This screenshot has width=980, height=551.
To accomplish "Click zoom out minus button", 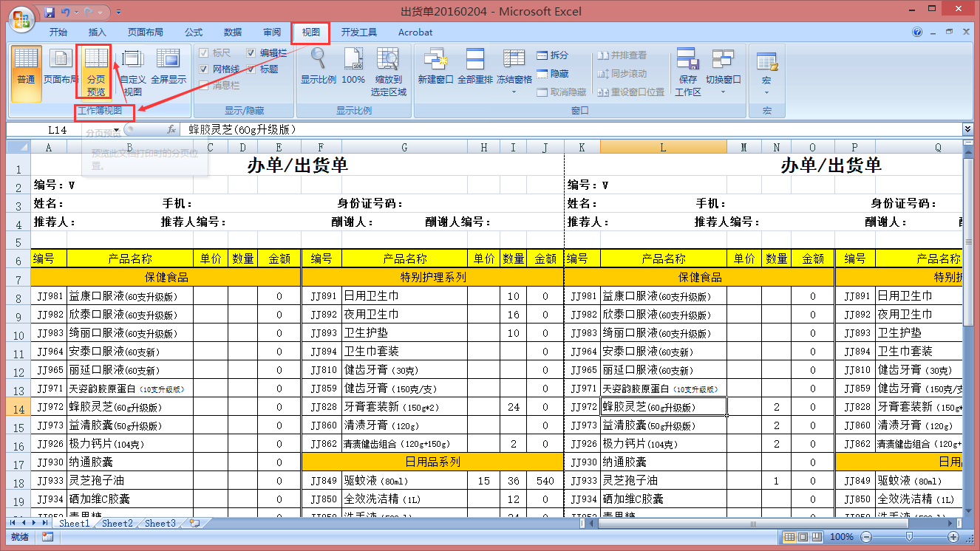I will [865, 537].
